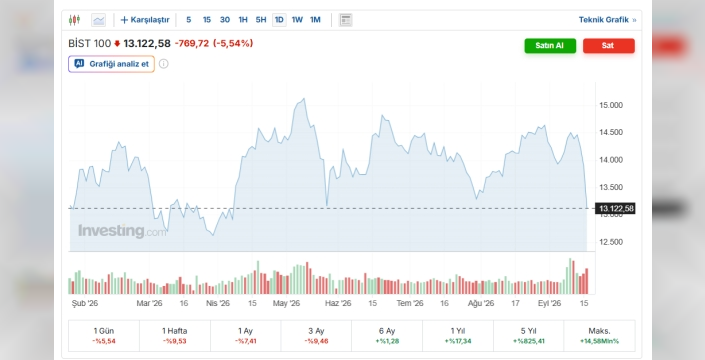Select the 15 minute interval
The width and height of the screenshot is (705, 360).
pos(207,20)
